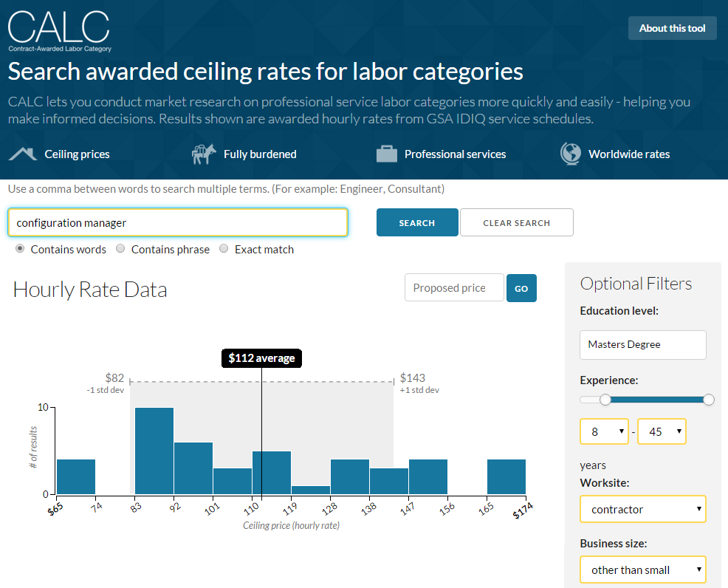
Task: Click the Clear Search button
Action: pyautogui.click(x=516, y=222)
